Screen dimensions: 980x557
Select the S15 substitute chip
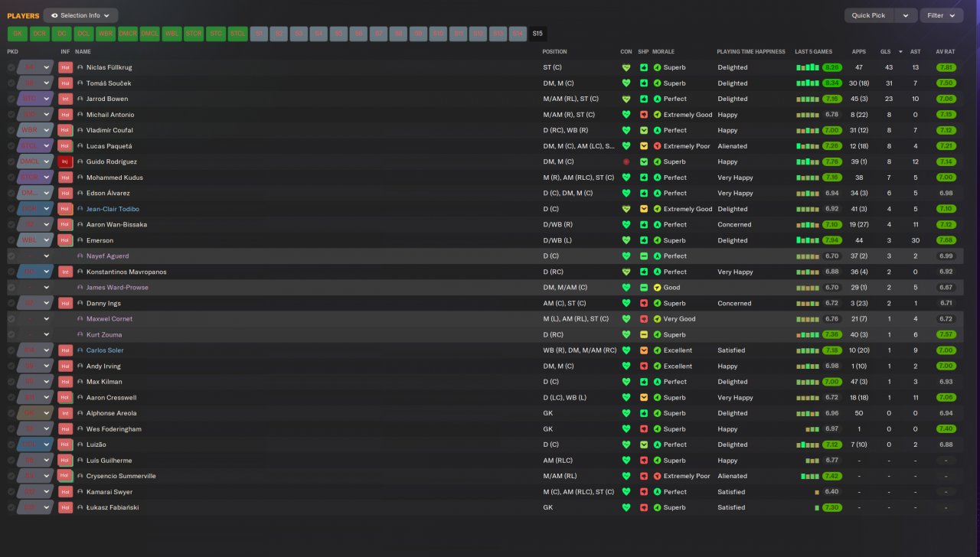click(537, 34)
